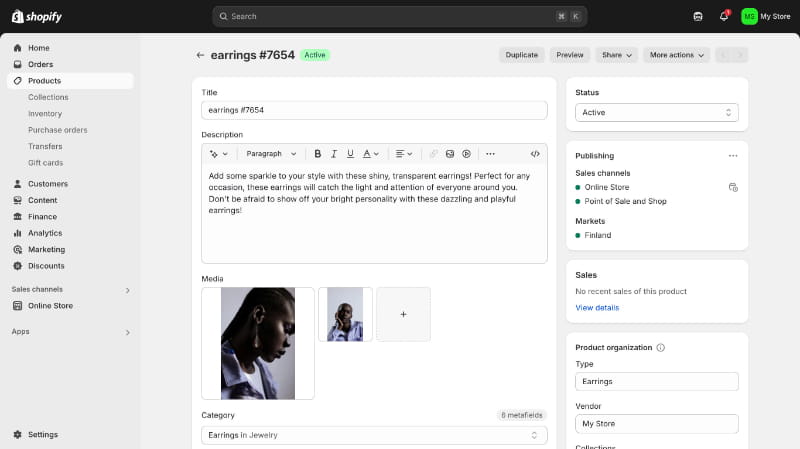The image size is (800, 449).
Task: Open Collections submenu item
Action: coord(48,97)
